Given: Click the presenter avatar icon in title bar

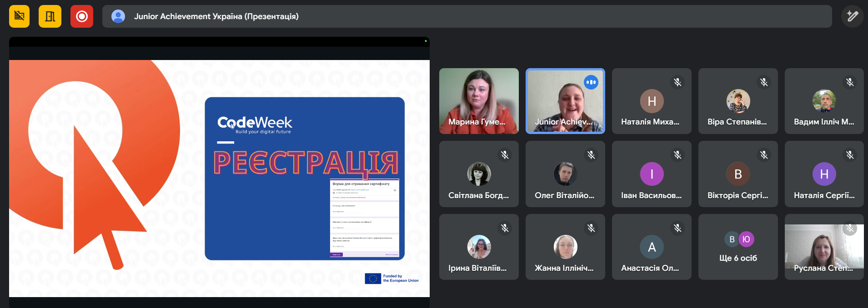Looking at the screenshot, I should 118,16.
